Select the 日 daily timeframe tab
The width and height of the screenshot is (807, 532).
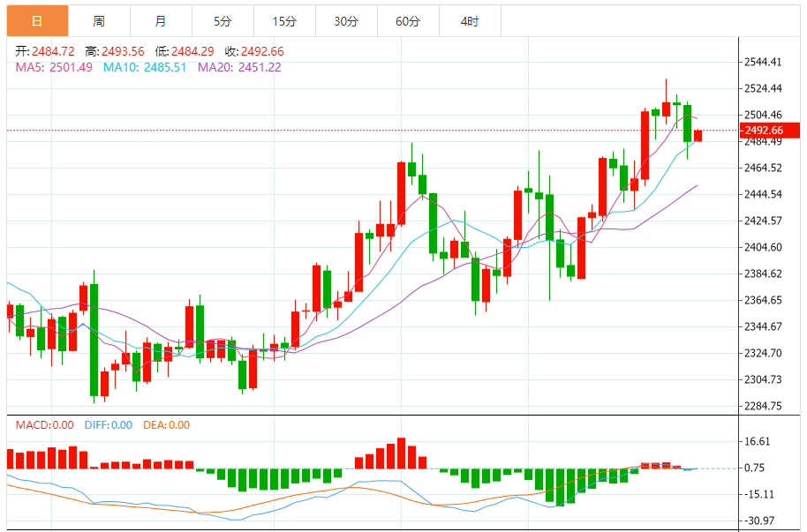38,21
